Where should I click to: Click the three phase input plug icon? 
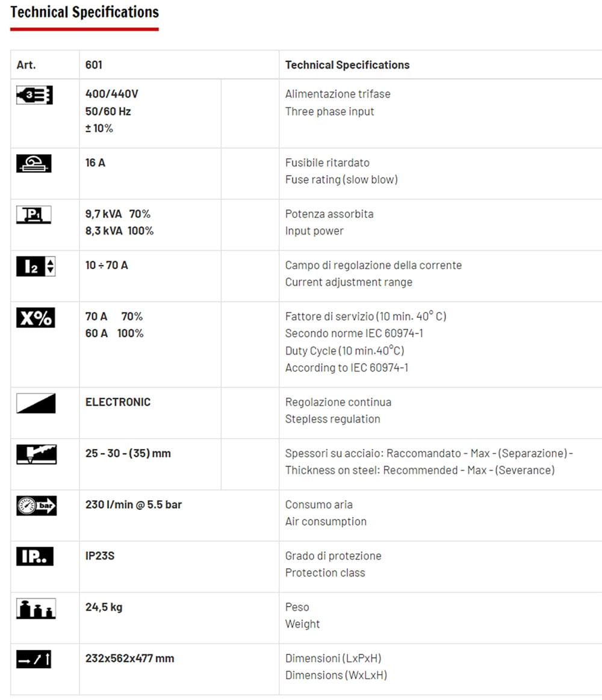coord(34,95)
